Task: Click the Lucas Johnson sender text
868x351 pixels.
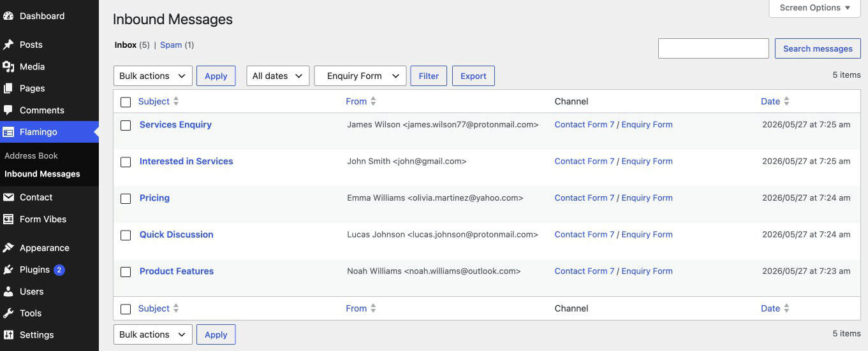Action: (443, 234)
